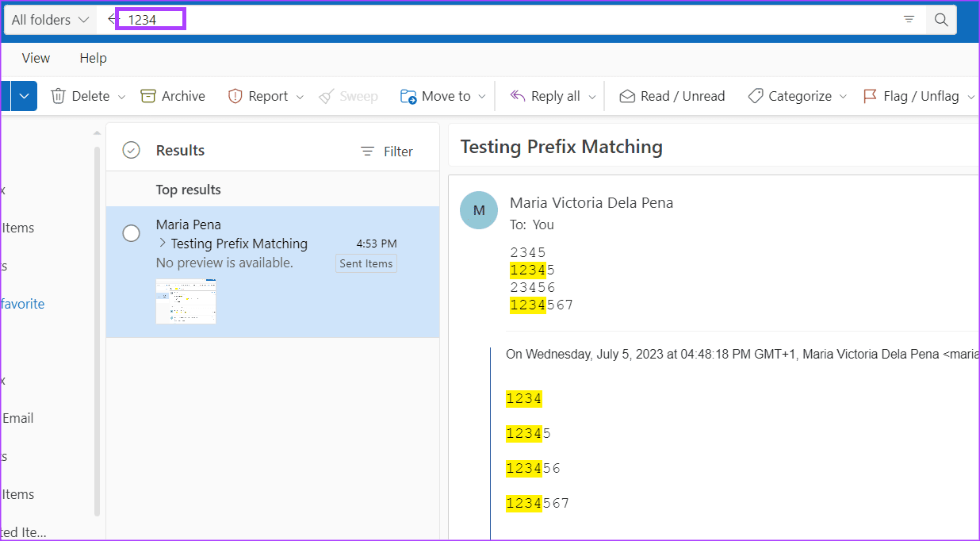Click the 'On Wednesday, July 5, 2023' quote header
Screen dimensions: 980x541
743,354
